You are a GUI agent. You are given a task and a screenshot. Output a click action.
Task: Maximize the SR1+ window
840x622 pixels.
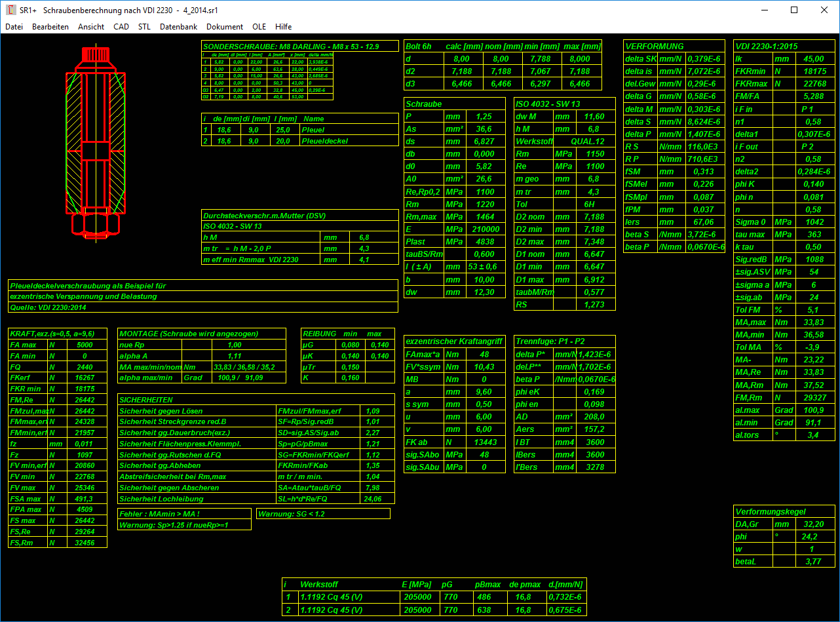tap(794, 10)
